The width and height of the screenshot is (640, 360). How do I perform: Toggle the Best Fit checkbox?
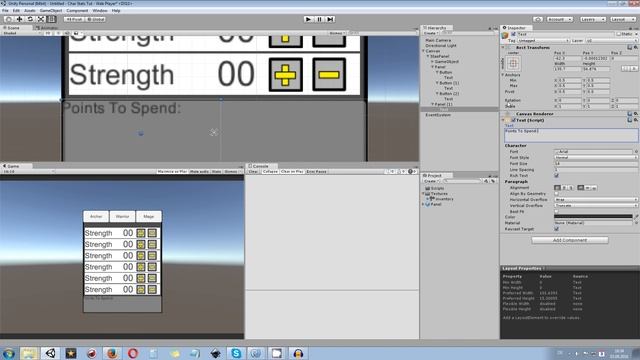tap(556, 211)
